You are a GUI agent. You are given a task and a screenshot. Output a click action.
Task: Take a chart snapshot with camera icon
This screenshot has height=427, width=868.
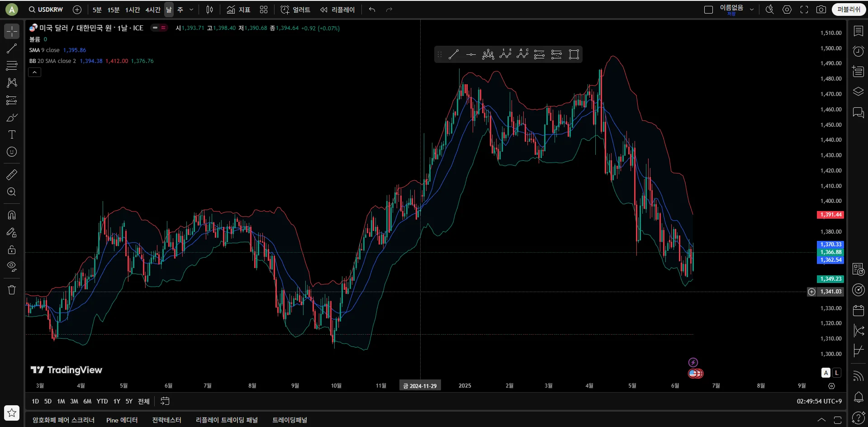coord(821,10)
